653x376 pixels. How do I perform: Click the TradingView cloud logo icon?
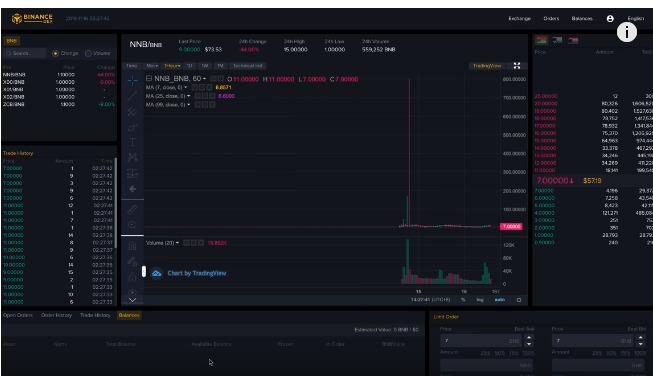pos(157,273)
